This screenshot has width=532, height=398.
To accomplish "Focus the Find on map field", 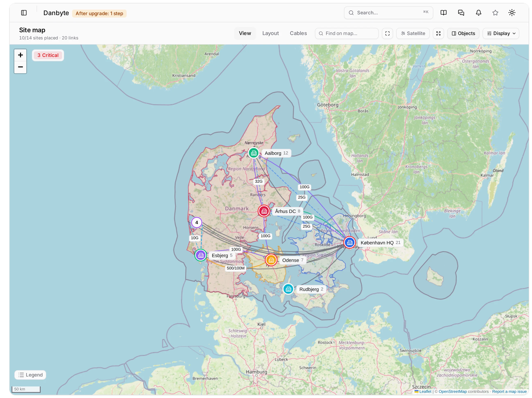I will (347, 33).
